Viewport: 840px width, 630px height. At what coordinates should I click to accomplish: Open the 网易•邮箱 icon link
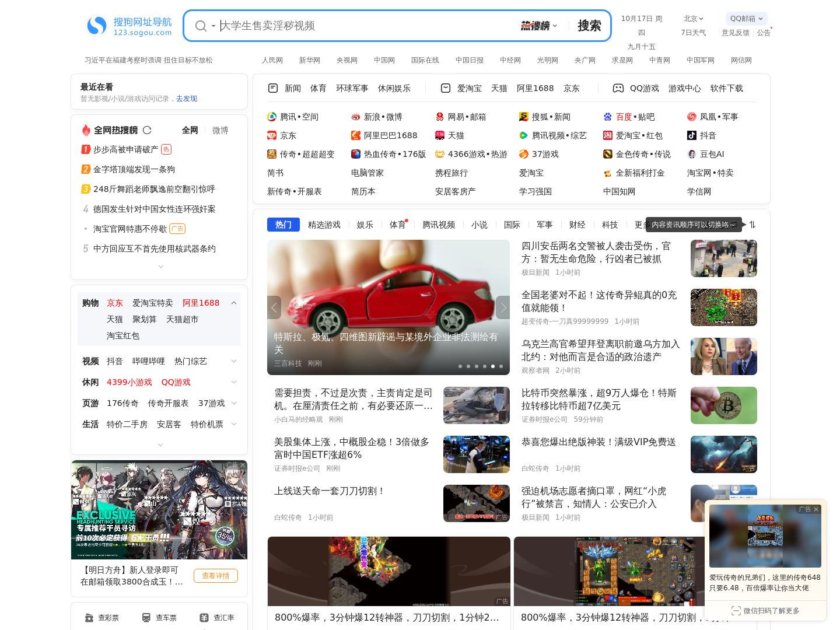tap(440, 117)
